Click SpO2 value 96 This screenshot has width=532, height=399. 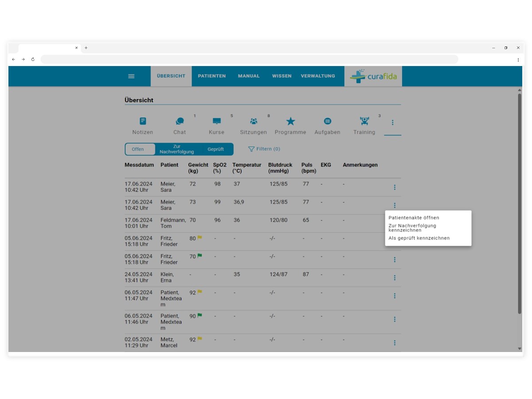click(217, 220)
